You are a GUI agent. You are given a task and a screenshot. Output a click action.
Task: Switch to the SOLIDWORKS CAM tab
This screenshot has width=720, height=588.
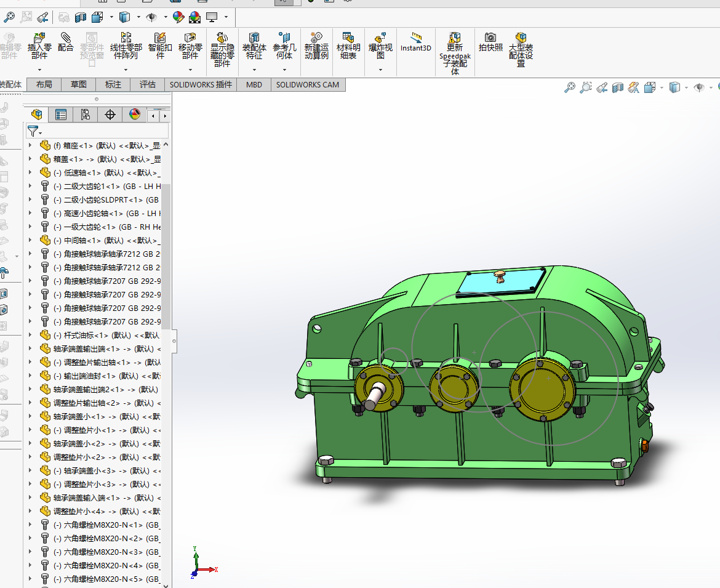pos(307,85)
